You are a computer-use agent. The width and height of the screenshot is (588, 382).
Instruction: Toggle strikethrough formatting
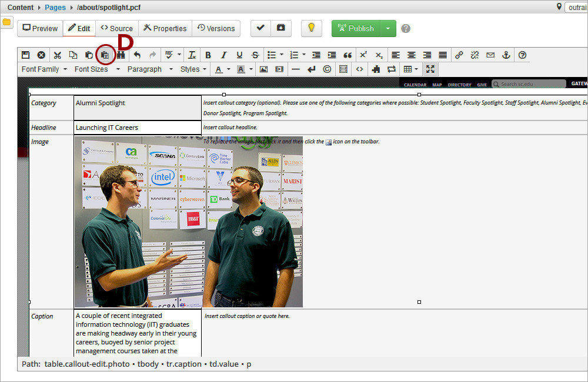(255, 55)
